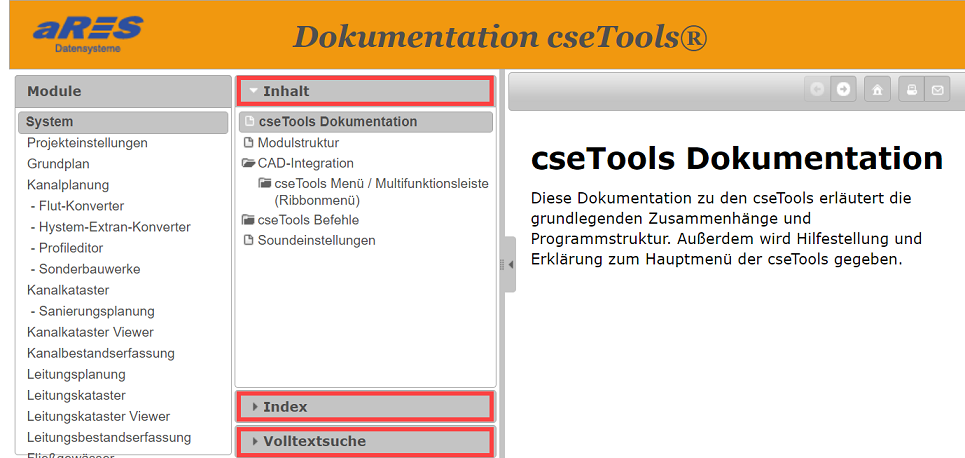Open the Kanalkataster Viewer module
This screenshot has height=458, width=965.
(x=90, y=332)
